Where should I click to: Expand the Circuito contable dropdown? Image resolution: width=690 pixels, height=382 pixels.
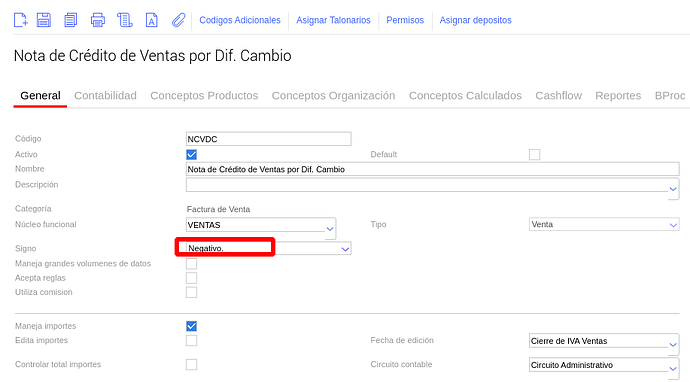click(604, 365)
